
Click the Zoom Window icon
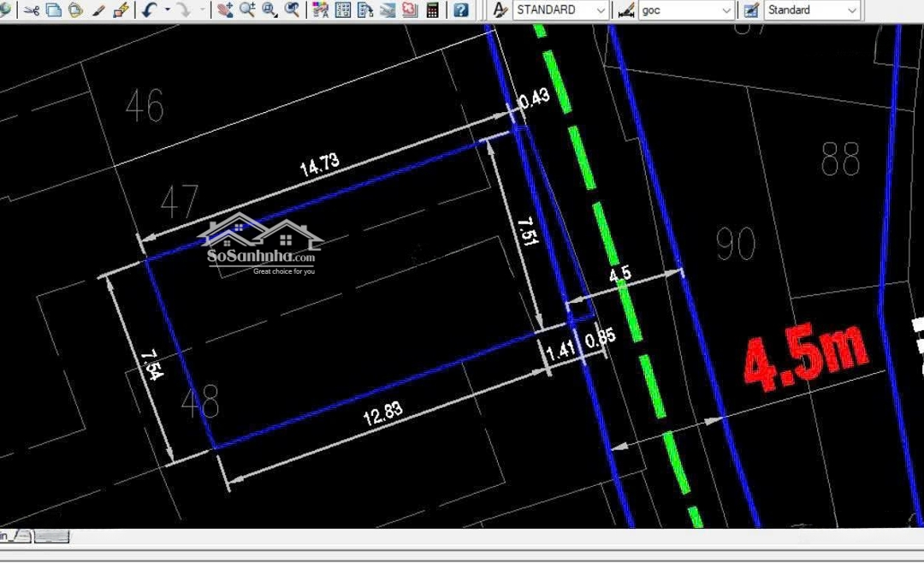pyautogui.click(x=269, y=10)
